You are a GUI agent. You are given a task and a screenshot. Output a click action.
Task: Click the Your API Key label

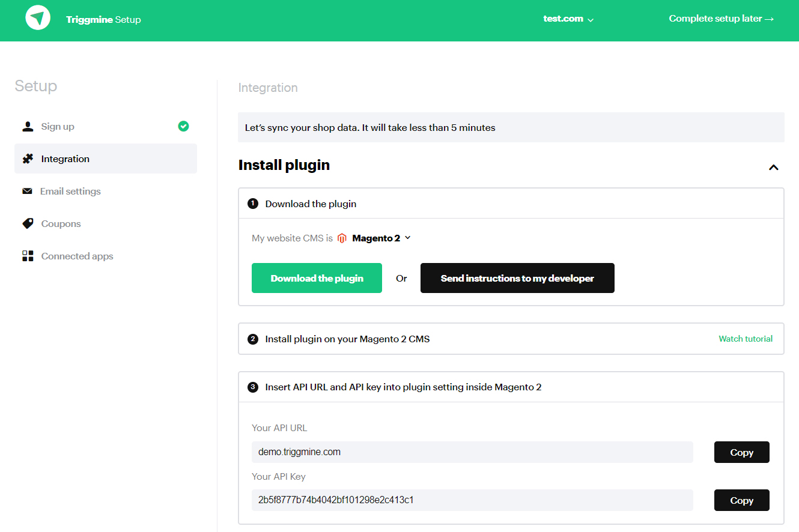[x=279, y=476]
